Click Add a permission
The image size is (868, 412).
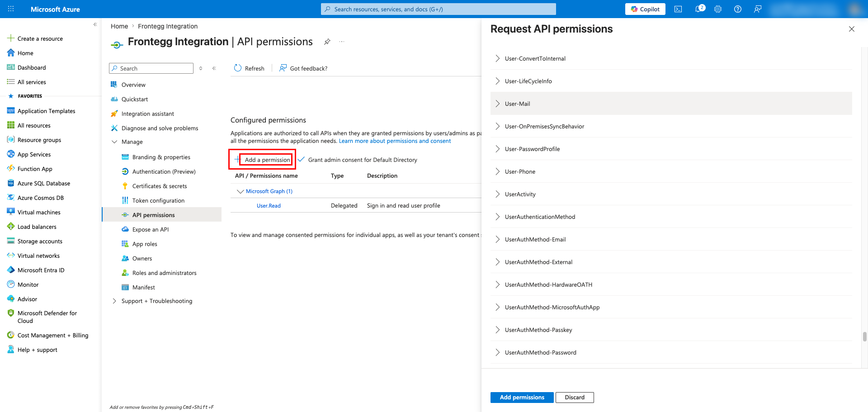pos(263,160)
